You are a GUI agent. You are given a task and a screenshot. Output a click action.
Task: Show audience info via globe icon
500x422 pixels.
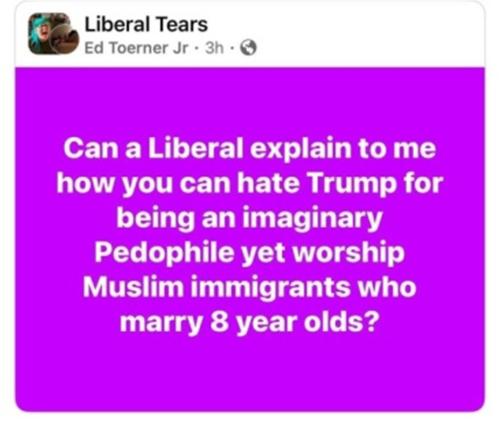pyautogui.click(x=249, y=47)
